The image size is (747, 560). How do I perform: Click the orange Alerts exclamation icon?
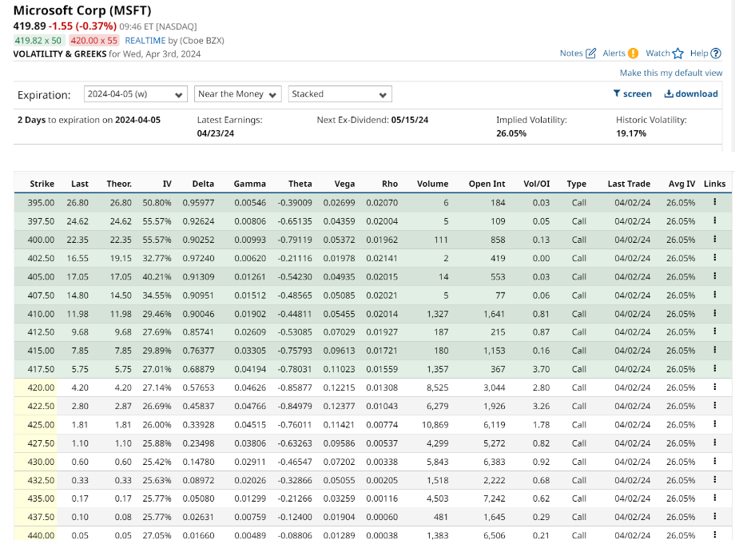click(x=633, y=54)
